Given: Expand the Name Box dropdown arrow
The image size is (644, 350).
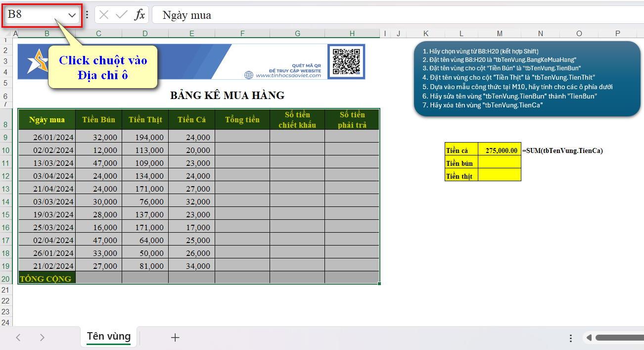Looking at the screenshot, I should point(72,15).
